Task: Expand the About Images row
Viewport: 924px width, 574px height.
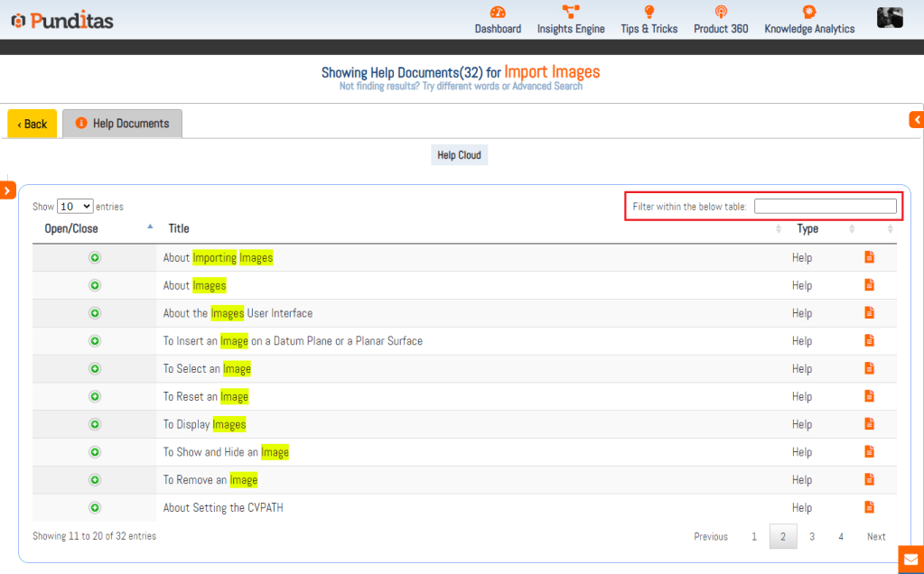Action: point(95,285)
